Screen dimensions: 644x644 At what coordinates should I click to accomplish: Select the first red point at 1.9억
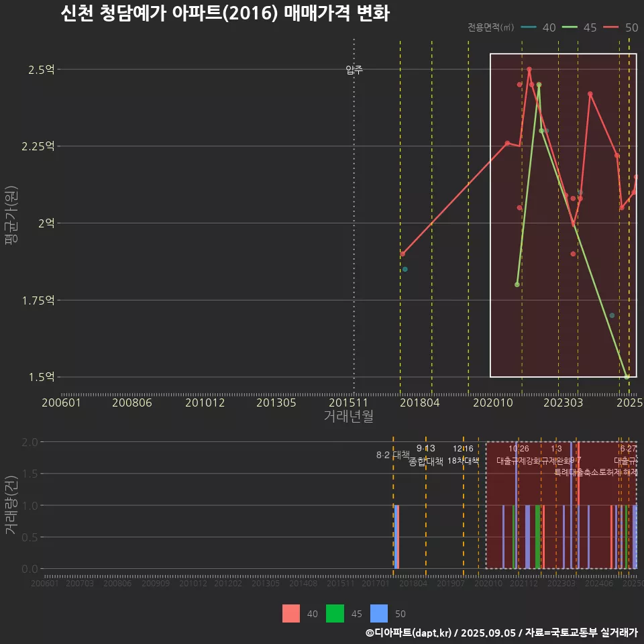[402, 254]
